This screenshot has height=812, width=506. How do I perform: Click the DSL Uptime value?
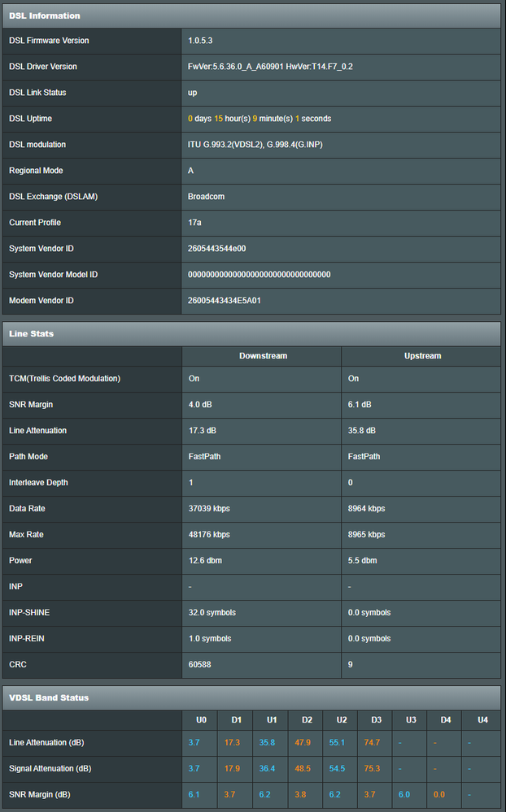pyautogui.click(x=260, y=119)
